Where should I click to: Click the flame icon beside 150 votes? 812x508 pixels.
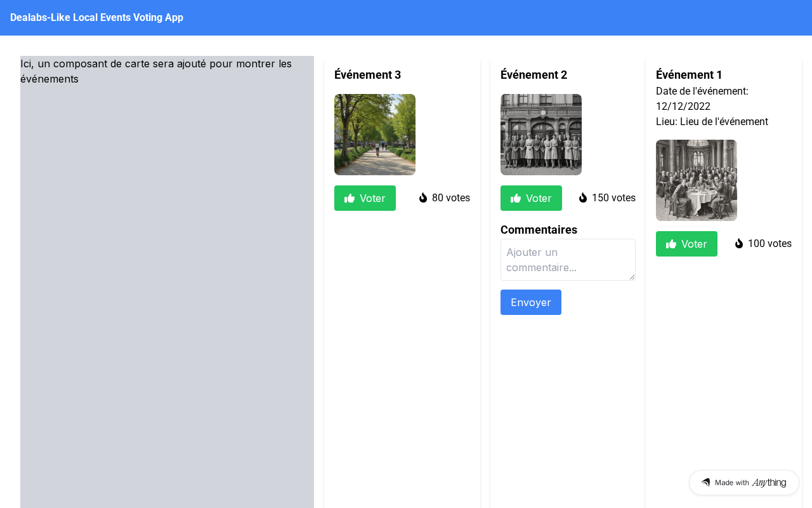583,197
